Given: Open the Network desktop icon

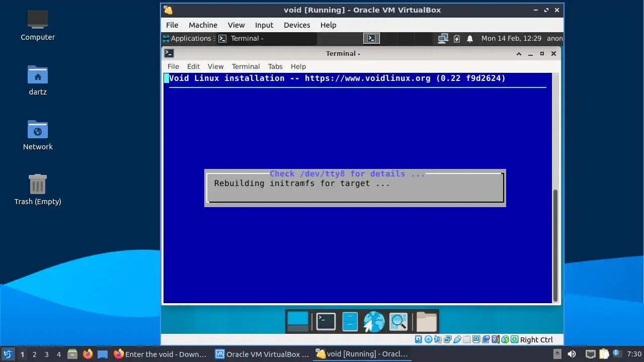Looking at the screenshot, I should (38, 134).
